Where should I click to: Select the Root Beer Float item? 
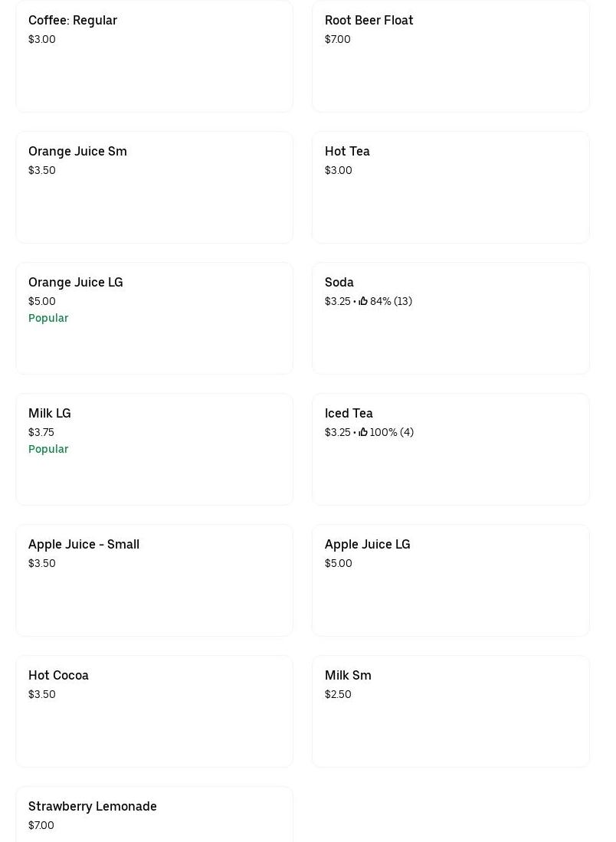click(x=451, y=56)
